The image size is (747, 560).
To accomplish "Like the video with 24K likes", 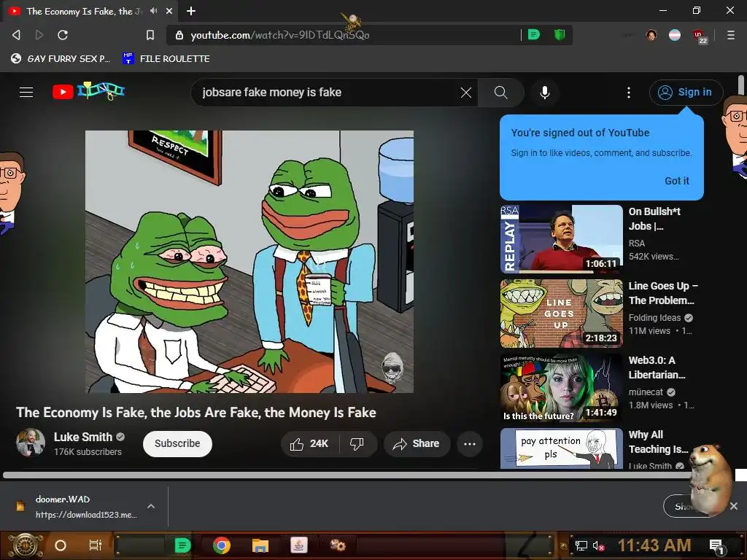I will coord(309,444).
